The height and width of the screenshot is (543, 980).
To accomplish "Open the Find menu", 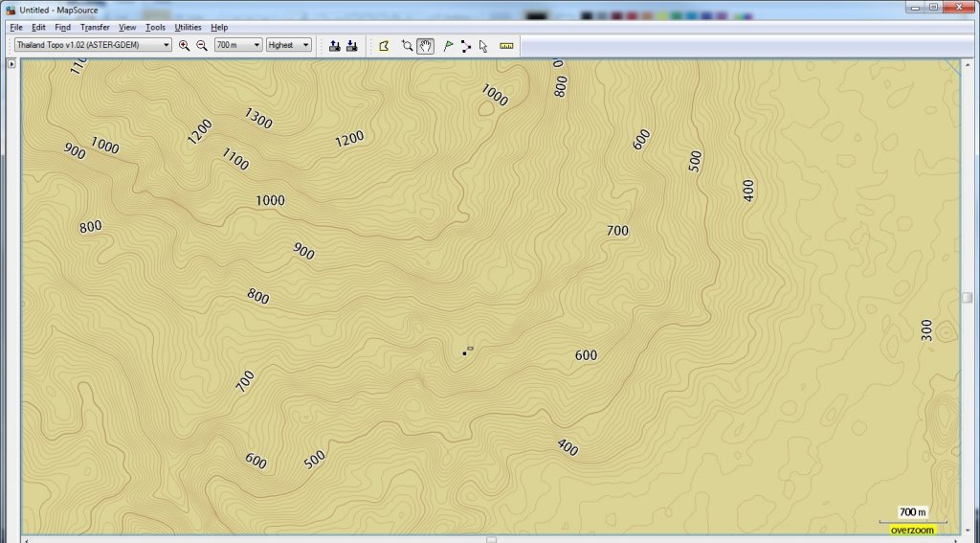I will [62, 28].
